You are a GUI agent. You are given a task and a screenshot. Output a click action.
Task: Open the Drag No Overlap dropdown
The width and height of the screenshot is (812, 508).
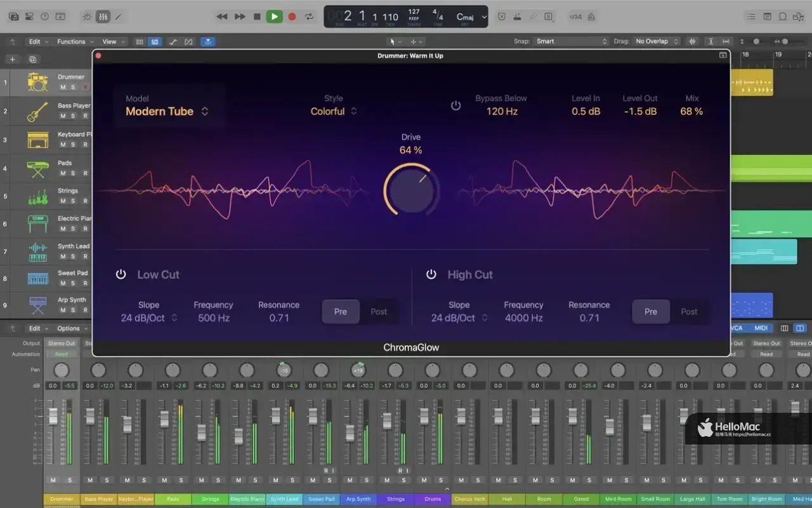pyautogui.click(x=656, y=41)
